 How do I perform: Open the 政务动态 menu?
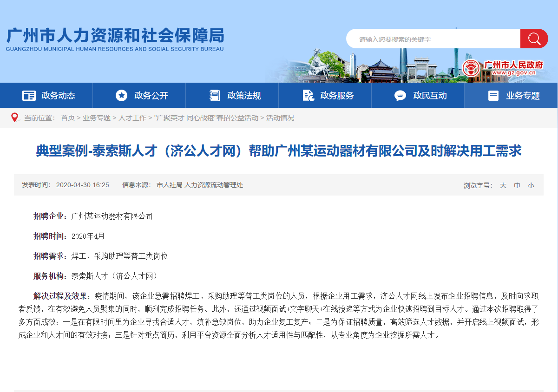(46, 95)
